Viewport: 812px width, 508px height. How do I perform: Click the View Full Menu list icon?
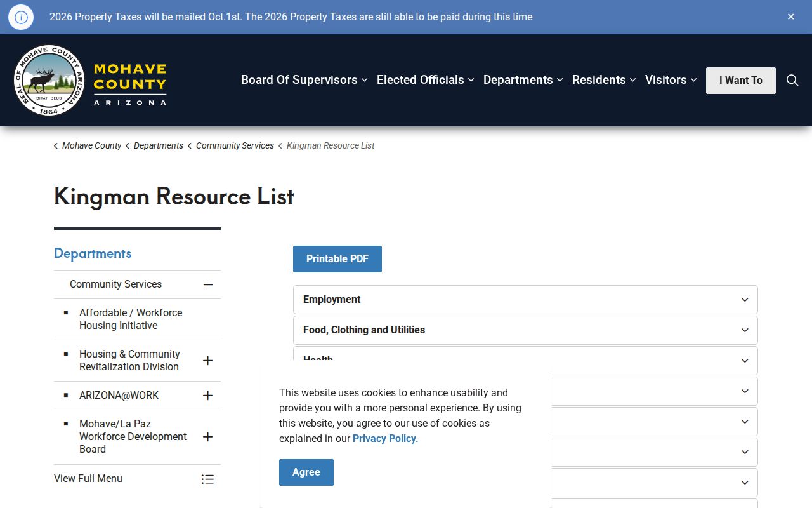click(x=207, y=479)
